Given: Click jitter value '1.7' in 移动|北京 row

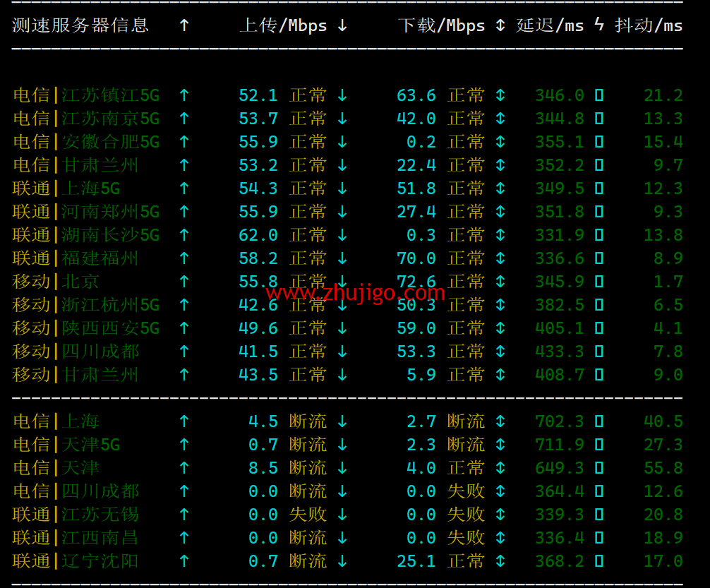Looking at the screenshot, I should [668, 282].
